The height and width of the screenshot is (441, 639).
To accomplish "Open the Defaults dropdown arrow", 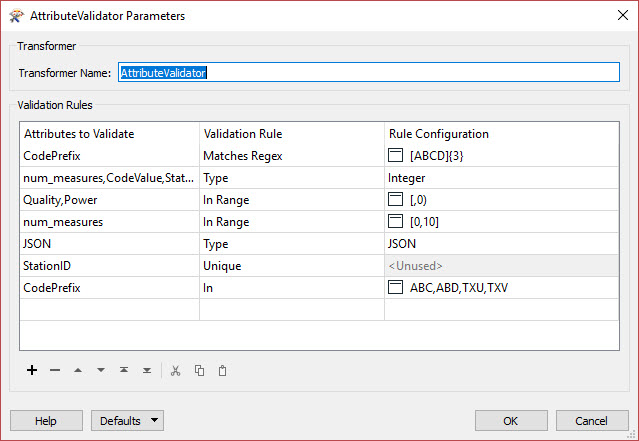I will [x=154, y=420].
